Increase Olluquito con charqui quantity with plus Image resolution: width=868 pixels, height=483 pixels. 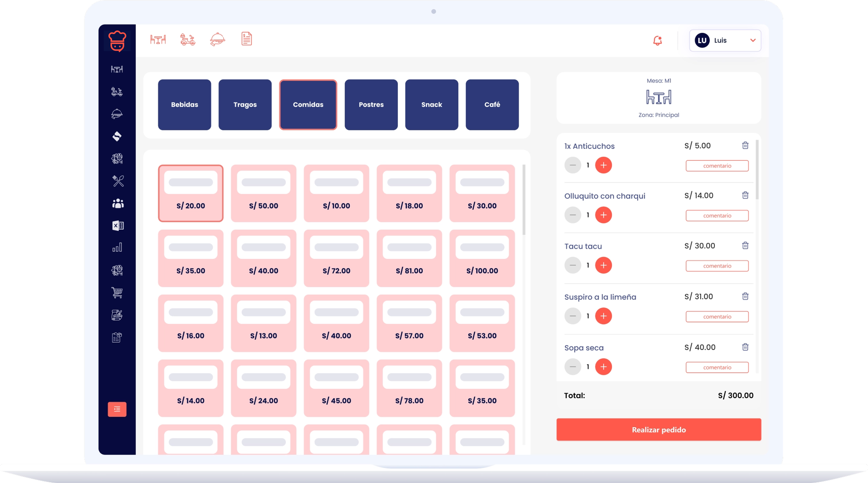pos(603,215)
